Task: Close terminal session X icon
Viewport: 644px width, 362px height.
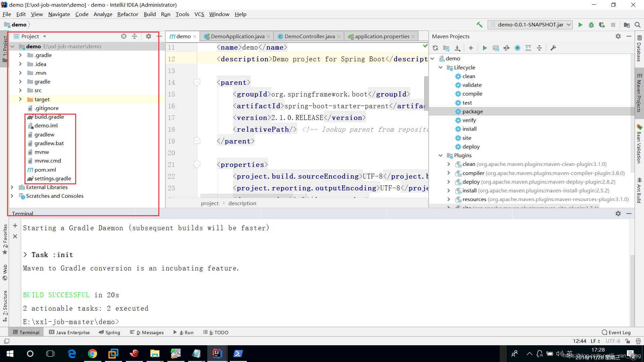Action: tap(15, 236)
